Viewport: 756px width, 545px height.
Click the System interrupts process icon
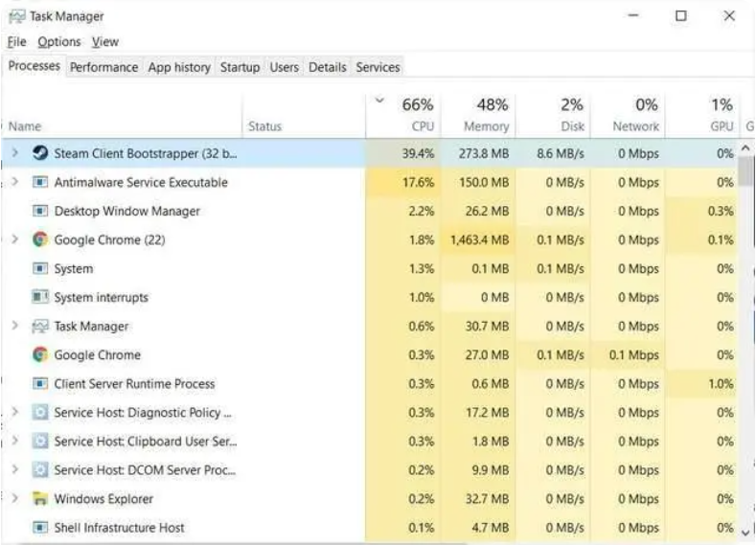click(x=40, y=298)
